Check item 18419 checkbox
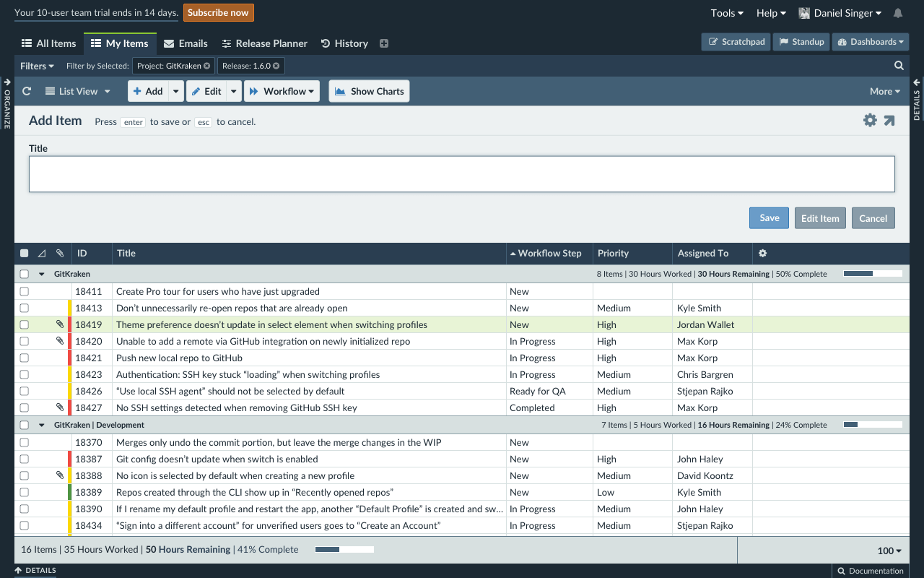The height and width of the screenshot is (578, 924). [25, 324]
